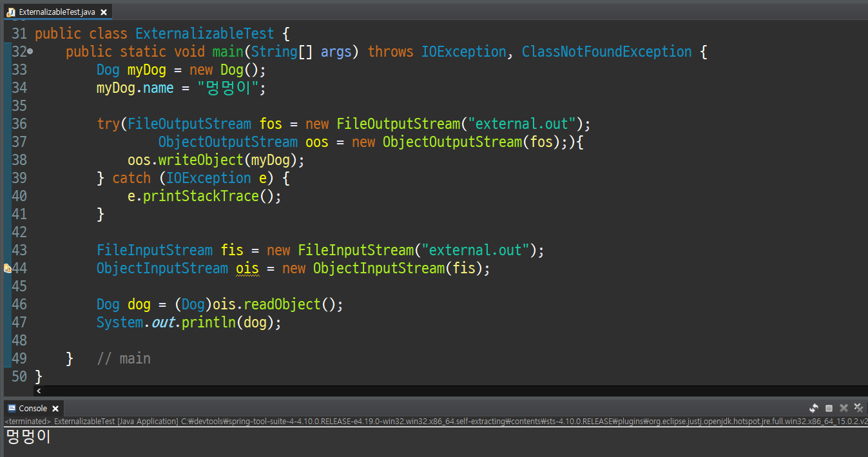Click the Console view icon on its tab
Viewport: 868px width, 457px height.
click(x=12, y=408)
